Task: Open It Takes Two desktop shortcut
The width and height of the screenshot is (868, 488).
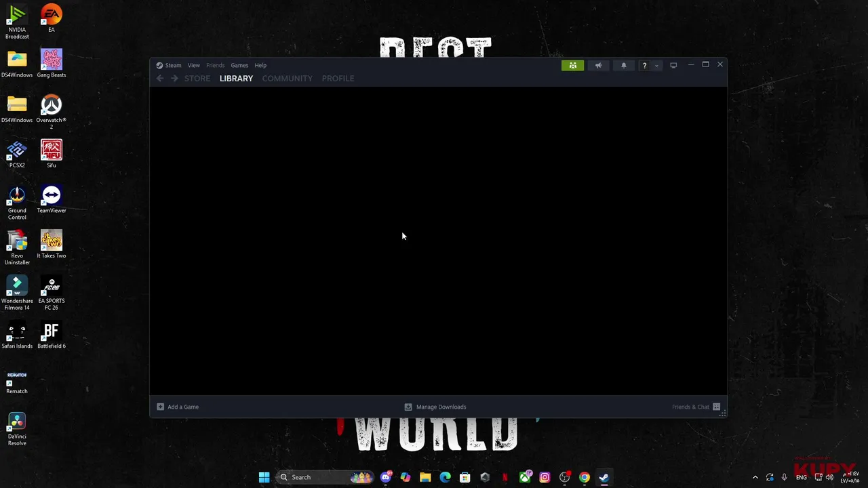Action: pyautogui.click(x=51, y=244)
